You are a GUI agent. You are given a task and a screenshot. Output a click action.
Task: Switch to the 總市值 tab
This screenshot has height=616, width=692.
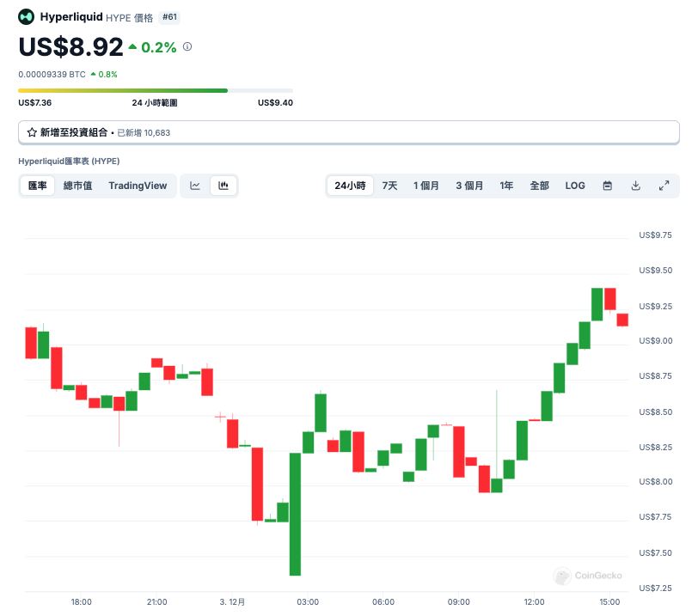coord(77,186)
